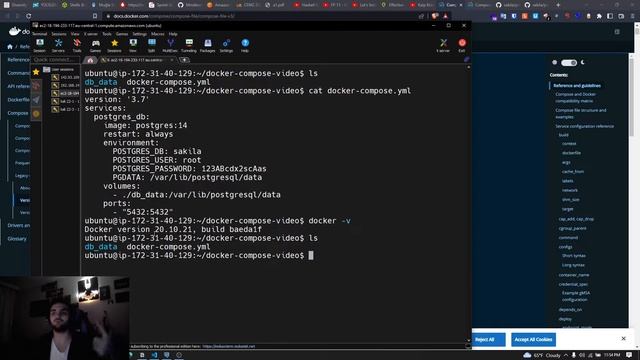Click the webcam video overlay
The height and width of the screenshot is (360, 640).
click(x=64, y=318)
